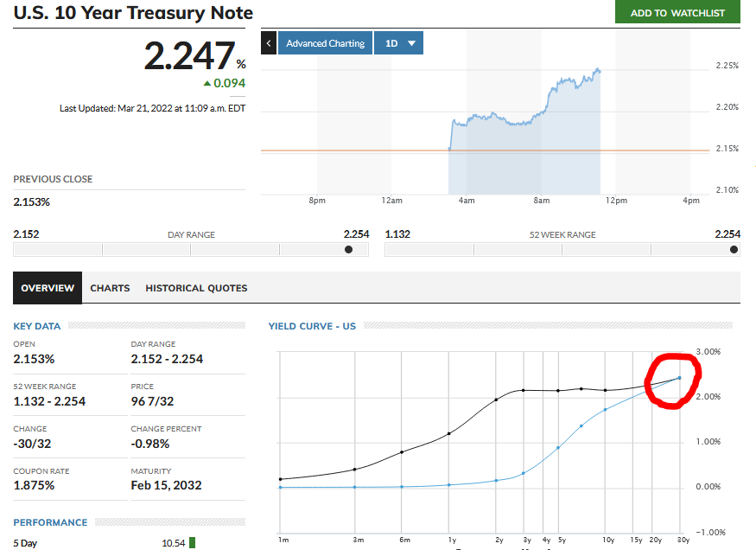756x550 pixels.
Task: Click the green up-arrow next to 0.094
Action: 207,84
